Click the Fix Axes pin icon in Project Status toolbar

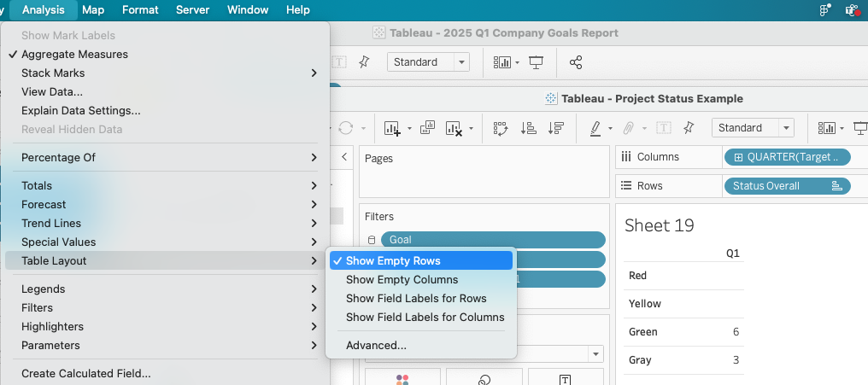coord(689,128)
